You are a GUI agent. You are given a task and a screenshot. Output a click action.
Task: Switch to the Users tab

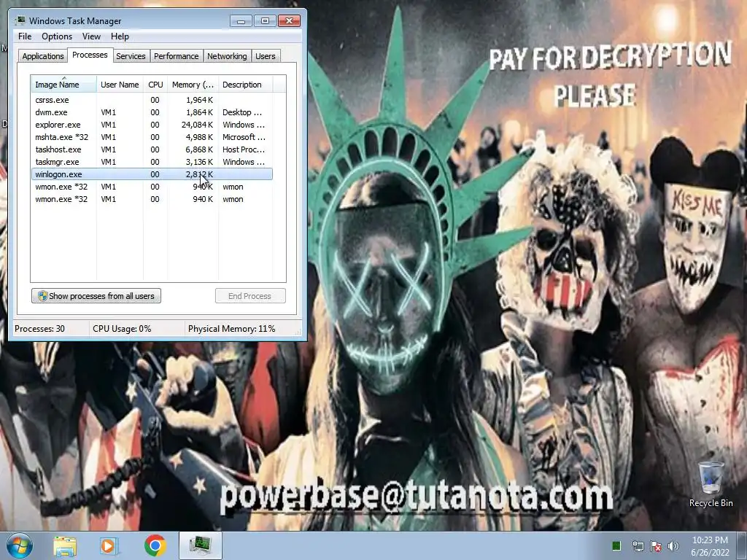(x=265, y=56)
